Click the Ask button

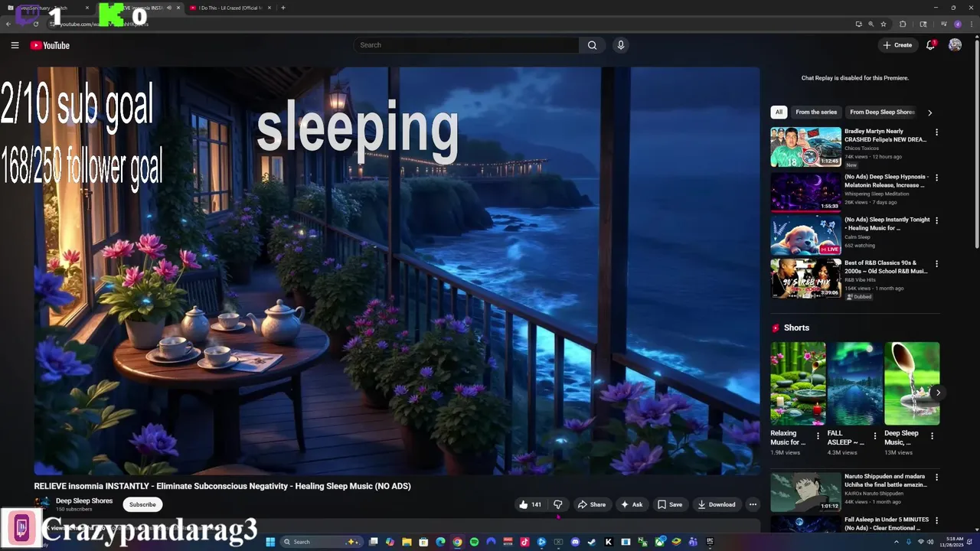632,504
